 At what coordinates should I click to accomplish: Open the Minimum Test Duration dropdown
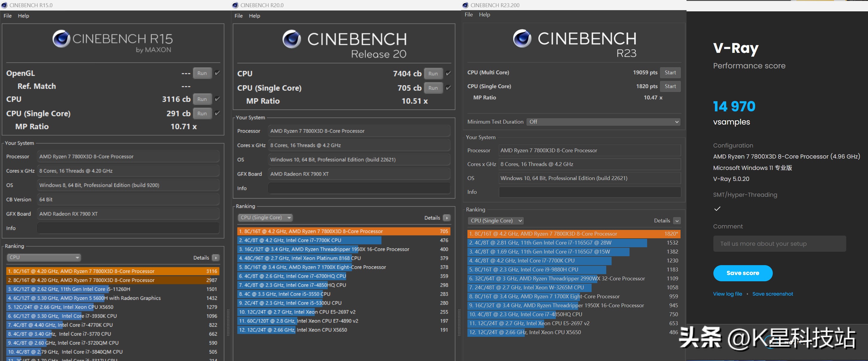pos(603,122)
